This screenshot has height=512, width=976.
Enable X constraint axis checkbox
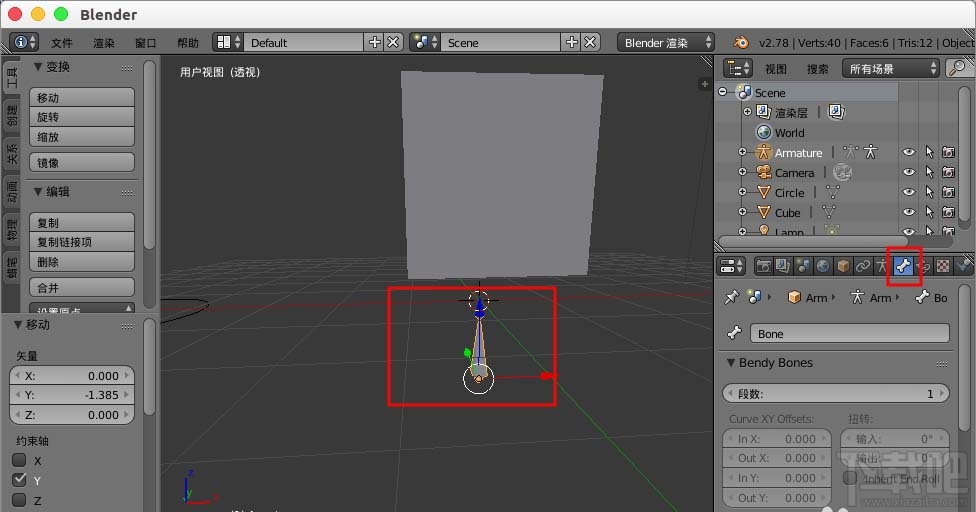pyautogui.click(x=19, y=460)
